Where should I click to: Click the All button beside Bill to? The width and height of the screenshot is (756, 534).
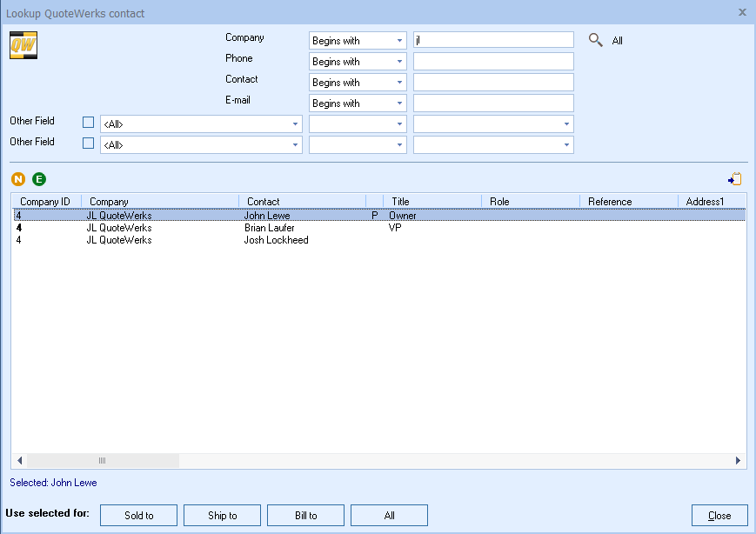click(389, 515)
